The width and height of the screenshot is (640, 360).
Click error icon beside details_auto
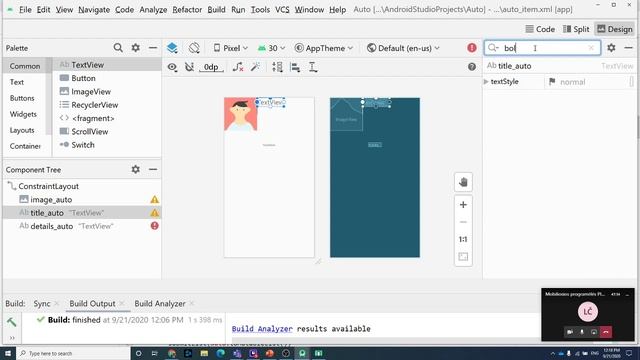point(154,226)
